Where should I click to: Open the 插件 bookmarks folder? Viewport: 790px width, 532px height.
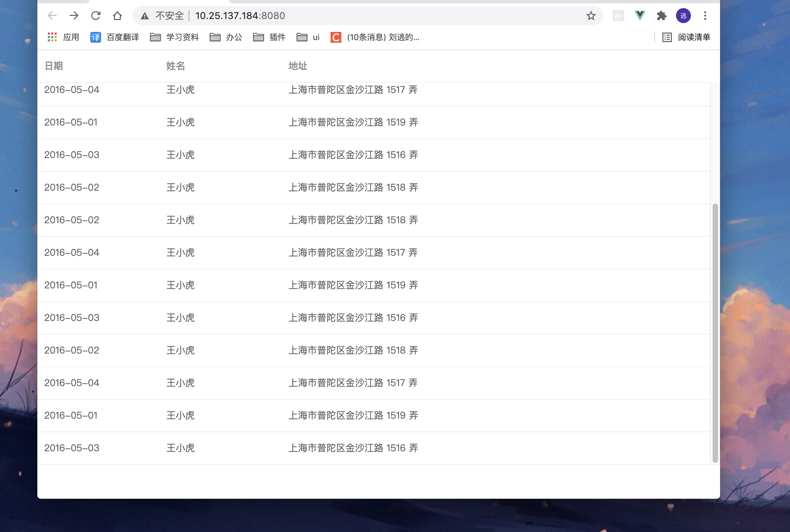pos(270,37)
